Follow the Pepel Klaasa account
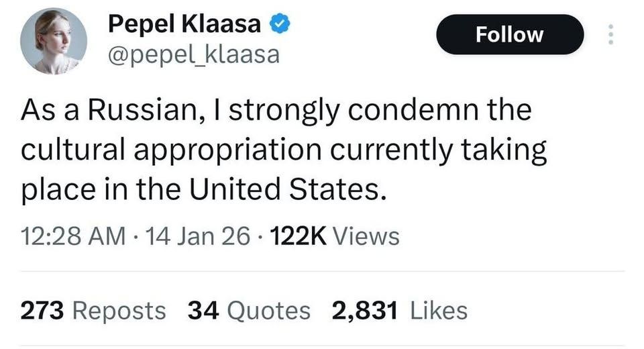The image size is (644, 349). (x=510, y=35)
